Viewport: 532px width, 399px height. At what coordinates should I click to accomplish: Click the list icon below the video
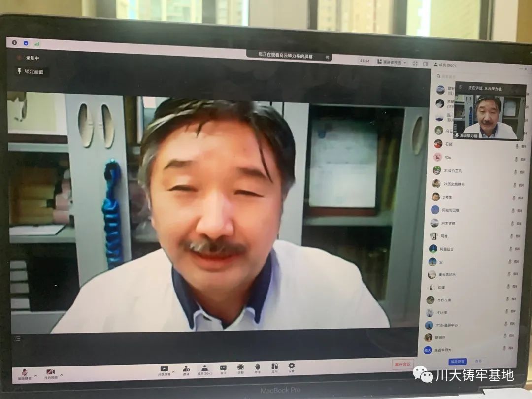click(18, 338)
